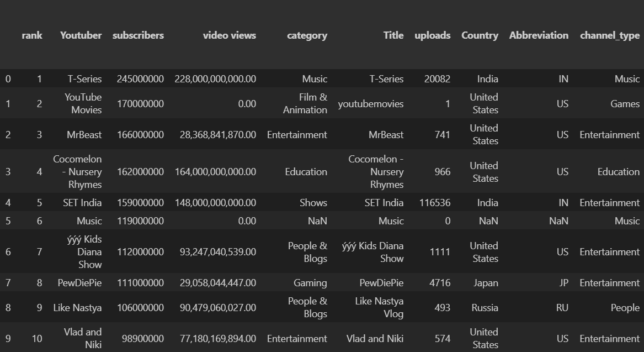Select the 'Games' channel_type cell
The image size is (644, 352).
pyautogui.click(x=625, y=104)
